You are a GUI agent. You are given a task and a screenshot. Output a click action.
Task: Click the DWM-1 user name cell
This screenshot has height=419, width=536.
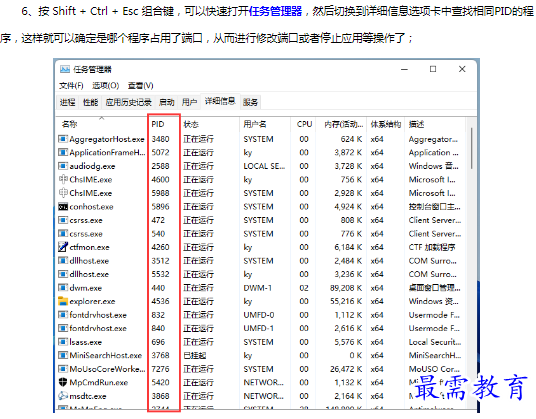pyautogui.click(x=257, y=288)
